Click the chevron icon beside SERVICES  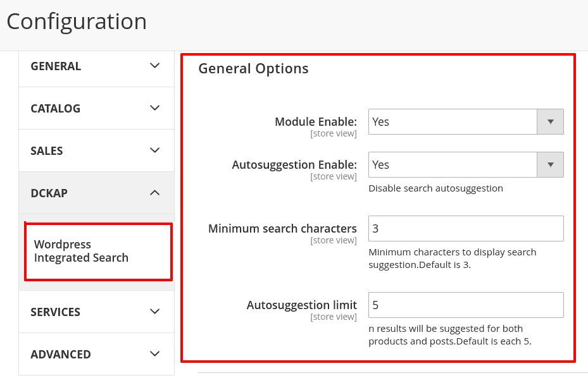pos(154,312)
